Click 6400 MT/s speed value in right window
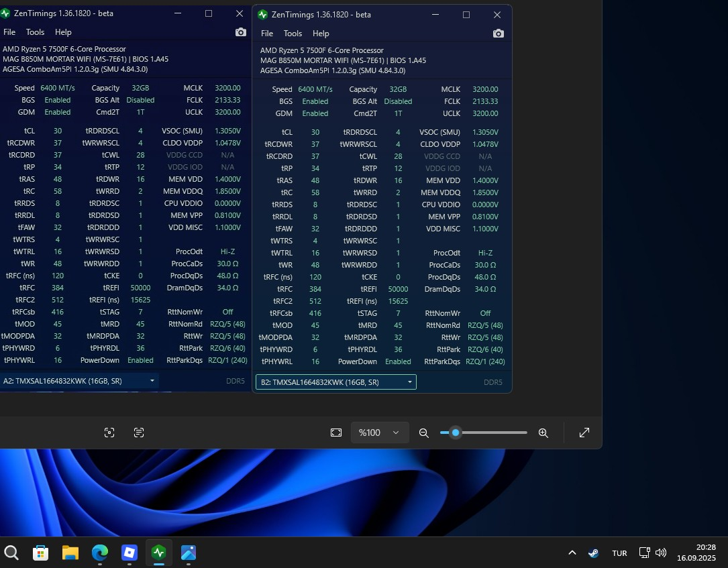Screen dimensions: 728x568 (x=315, y=89)
